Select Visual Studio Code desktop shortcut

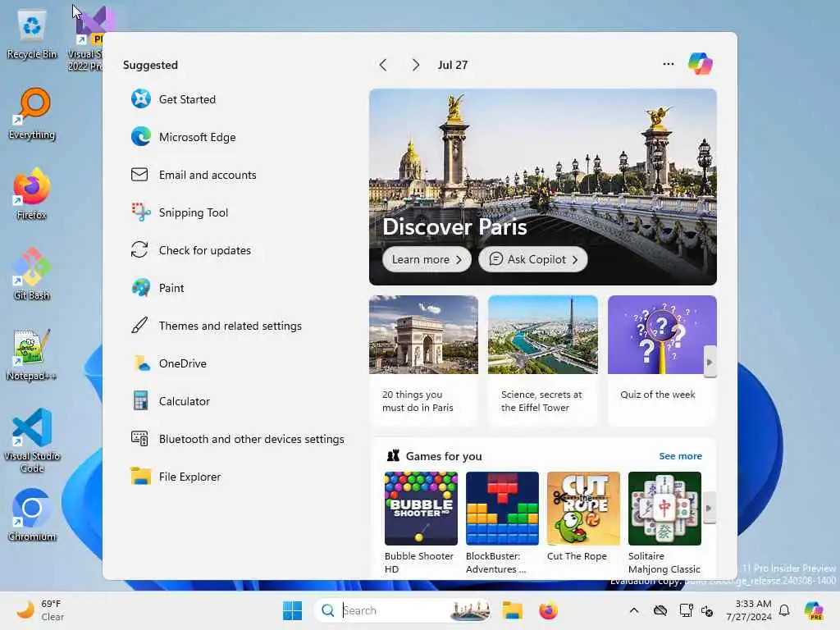point(32,441)
